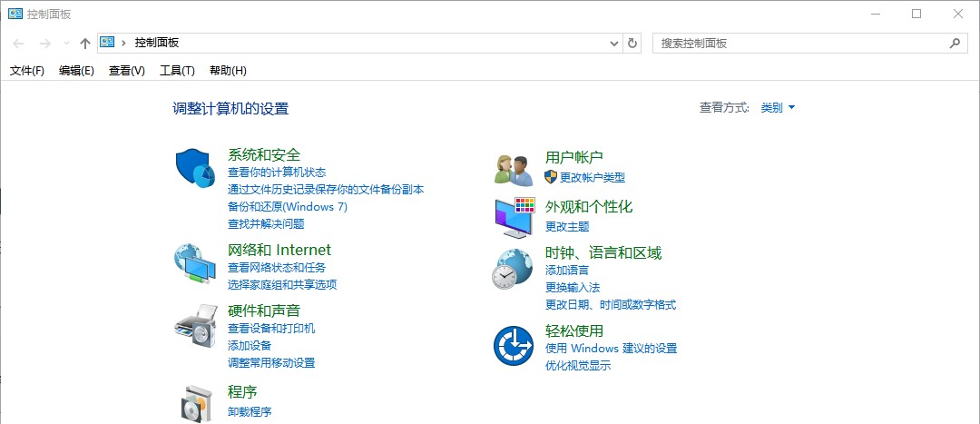The height and width of the screenshot is (424, 980).
Task: Open 用户帐户 category heading
Action: (574, 158)
